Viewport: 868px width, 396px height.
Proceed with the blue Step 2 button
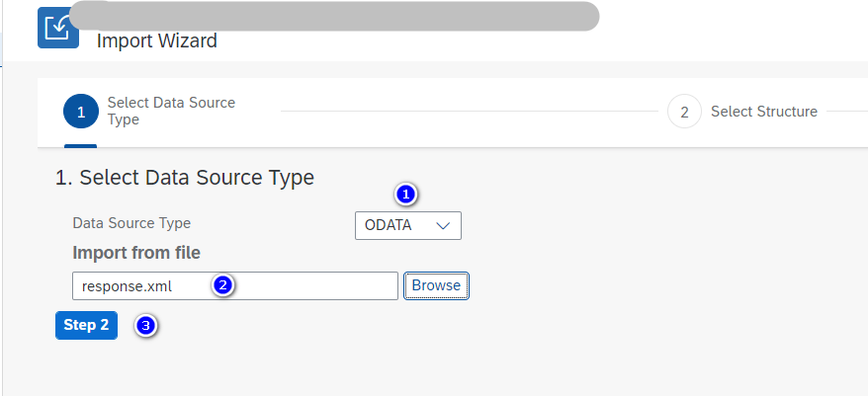[86, 325]
